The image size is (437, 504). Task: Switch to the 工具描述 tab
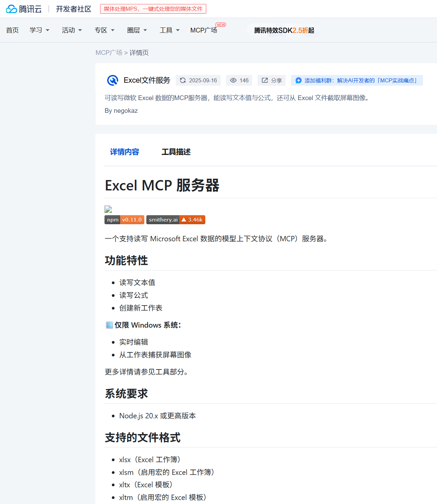point(176,152)
